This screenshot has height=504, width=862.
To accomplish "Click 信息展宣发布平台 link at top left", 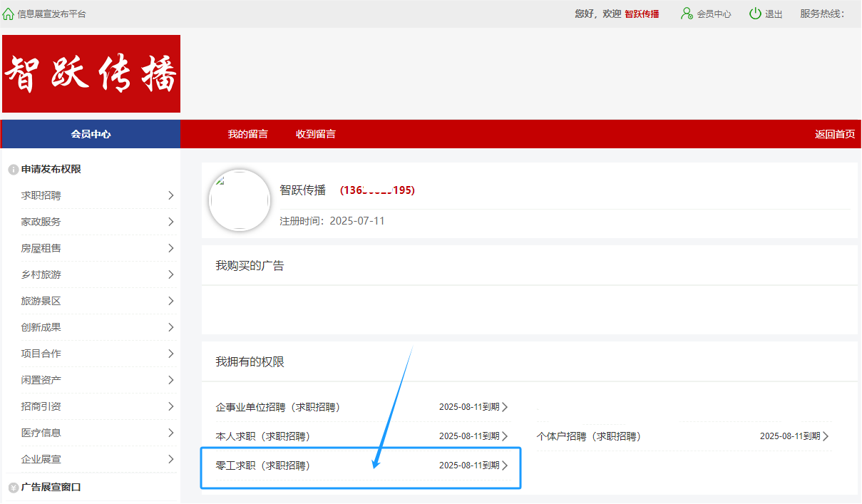I will click(52, 14).
